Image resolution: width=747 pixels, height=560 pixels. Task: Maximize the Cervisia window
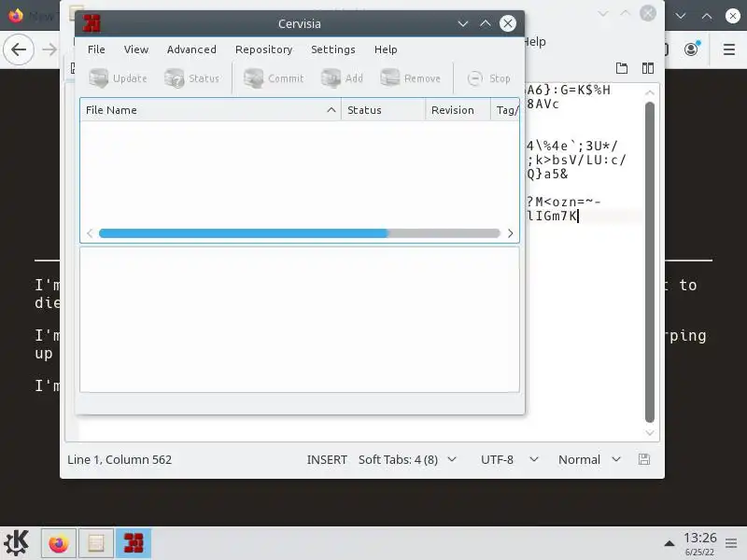point(485,23)
